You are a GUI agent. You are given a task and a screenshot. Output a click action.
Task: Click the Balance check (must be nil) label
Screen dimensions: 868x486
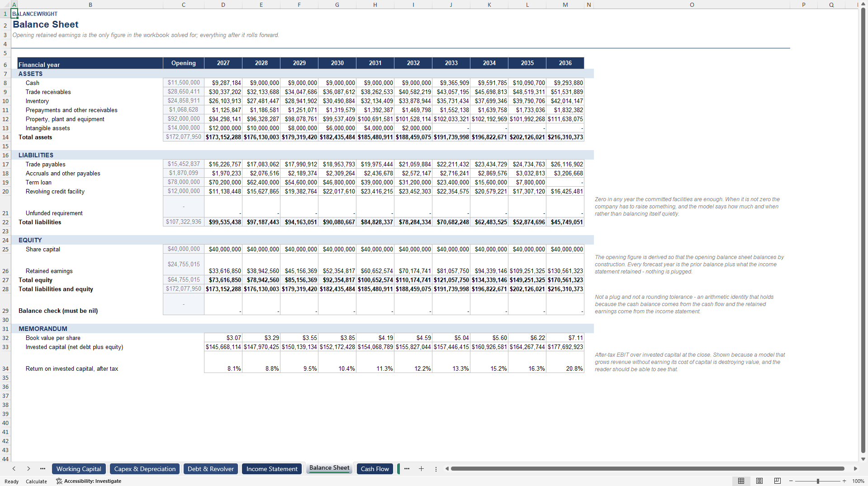click(58, 311)
